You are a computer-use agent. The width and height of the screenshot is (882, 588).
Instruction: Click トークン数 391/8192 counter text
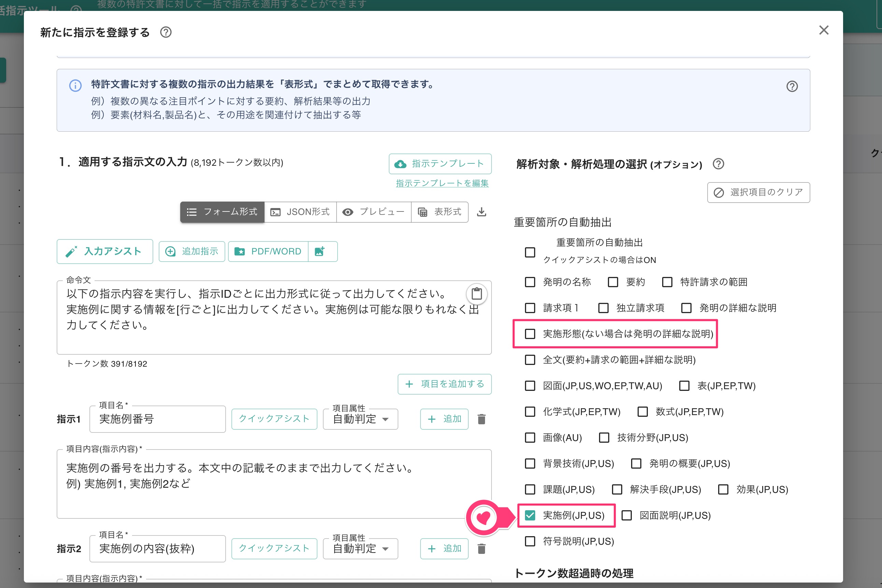click(x=106, y=364)
